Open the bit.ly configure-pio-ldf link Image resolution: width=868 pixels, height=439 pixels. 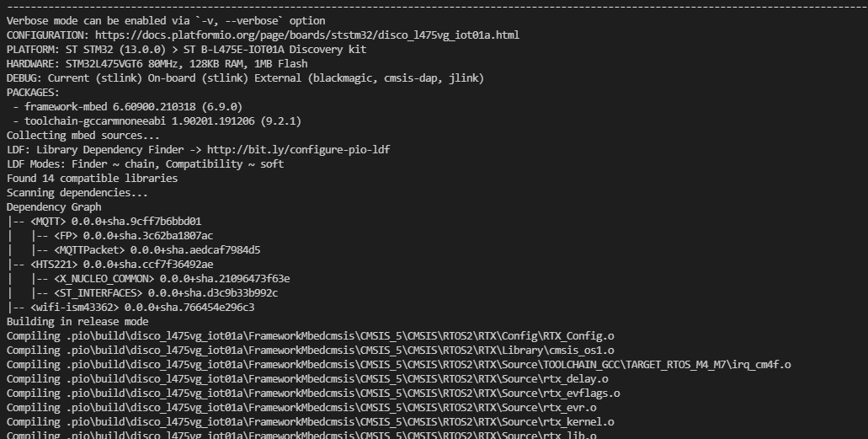point(298,150)
